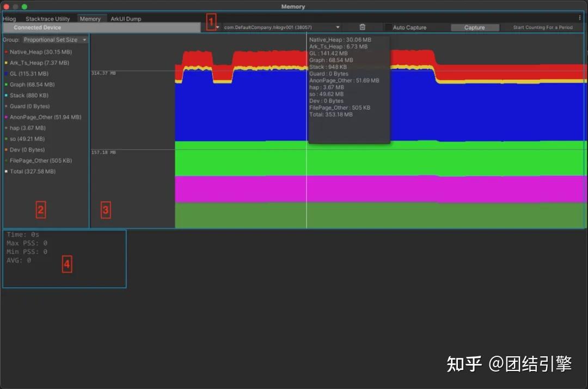Open the com.DefaultCompany.hilogv001 process dropdown
The width and height of the screenshot is (588, 389).
point(338,27)
